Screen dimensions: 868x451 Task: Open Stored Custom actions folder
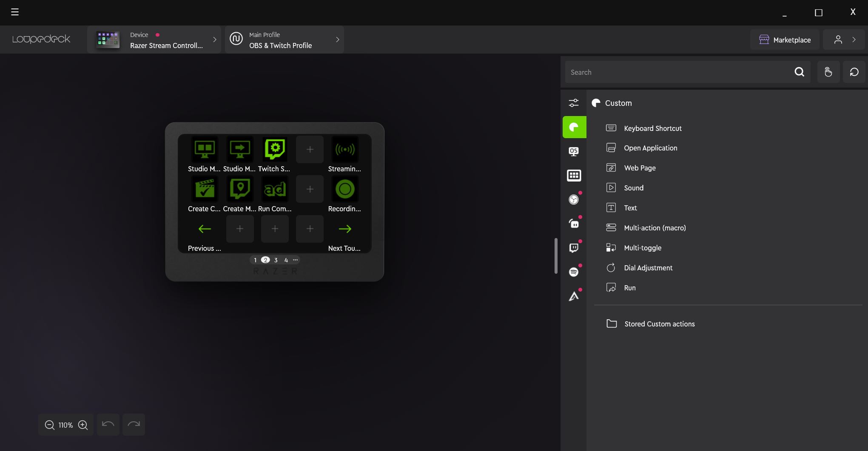coord(659,324)
